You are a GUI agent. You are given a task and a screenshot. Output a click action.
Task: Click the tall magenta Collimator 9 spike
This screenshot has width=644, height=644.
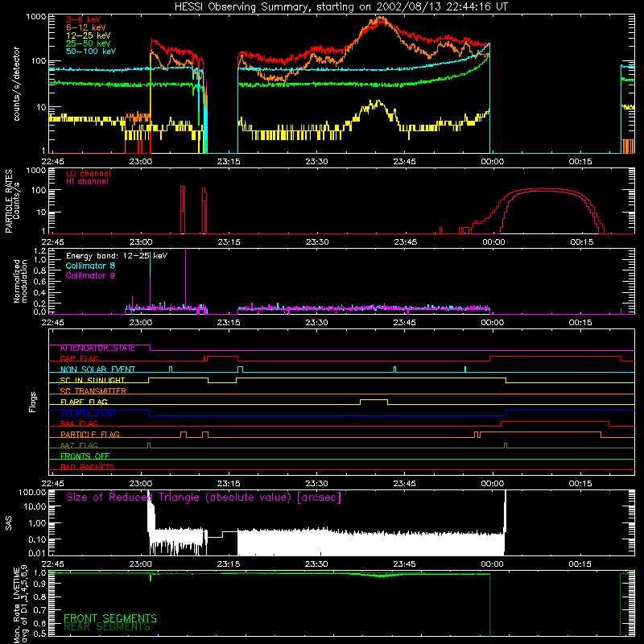[186, 279]
